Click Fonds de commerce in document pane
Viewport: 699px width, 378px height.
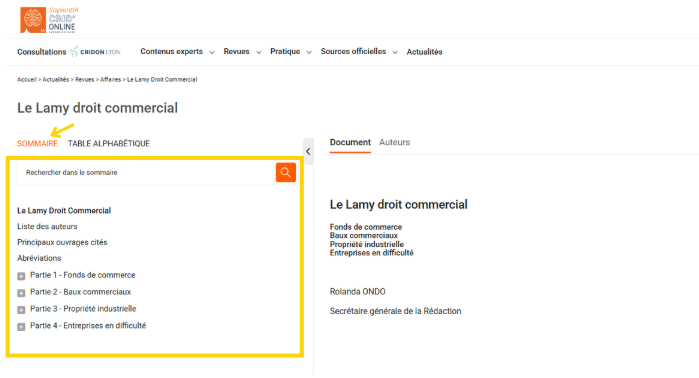tap(366, 227)
